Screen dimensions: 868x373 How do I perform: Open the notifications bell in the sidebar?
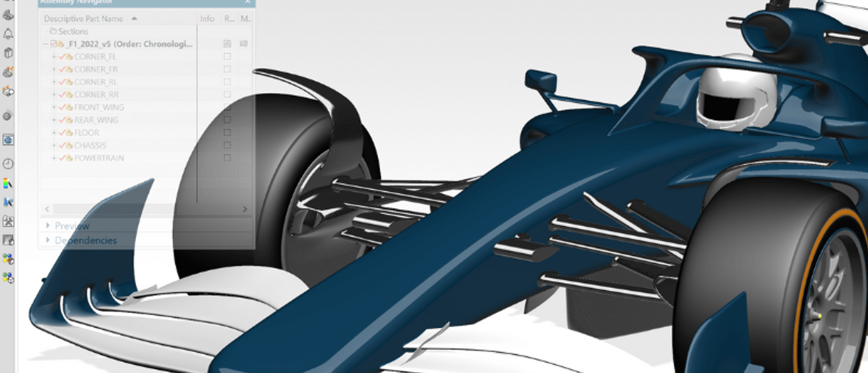(x=8, y=34)
